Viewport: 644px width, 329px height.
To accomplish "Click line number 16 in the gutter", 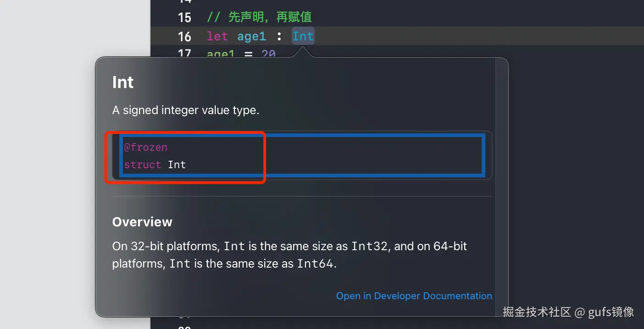I will (x=184, y=36).
